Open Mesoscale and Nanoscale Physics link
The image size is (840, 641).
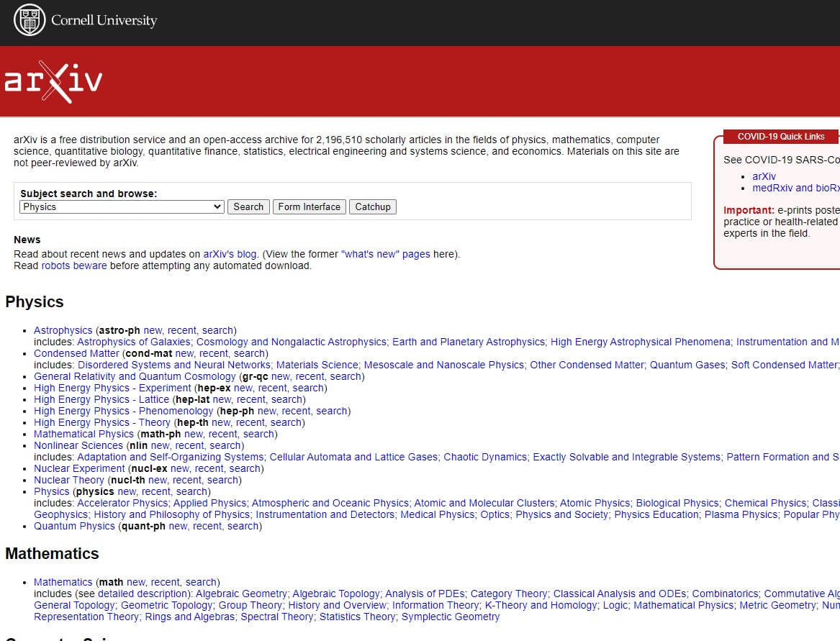coord(444,365)
